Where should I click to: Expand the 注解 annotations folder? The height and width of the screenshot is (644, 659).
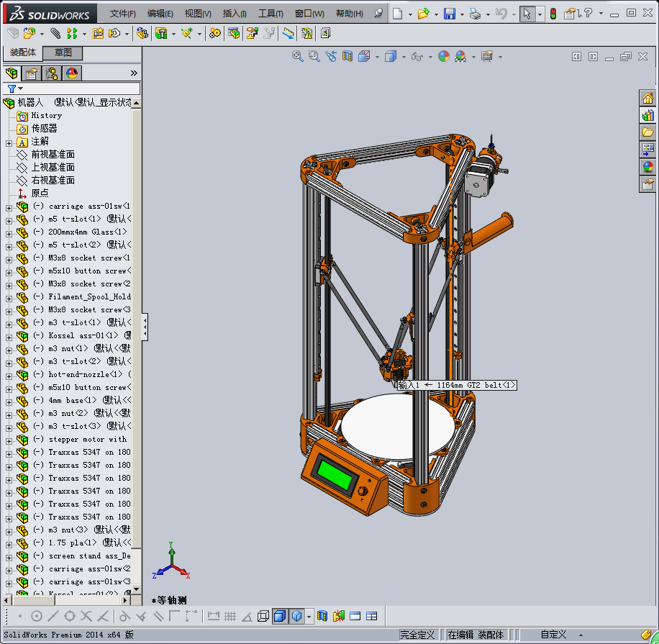9,142
